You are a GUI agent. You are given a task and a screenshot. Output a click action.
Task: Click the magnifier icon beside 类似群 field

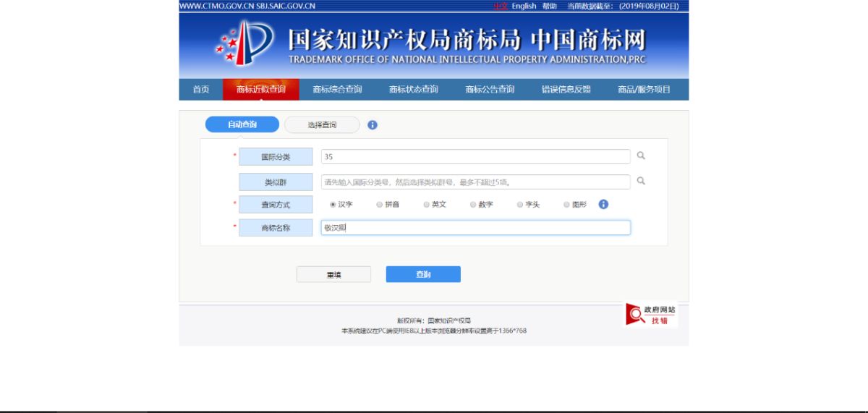(x=641, y=181)
